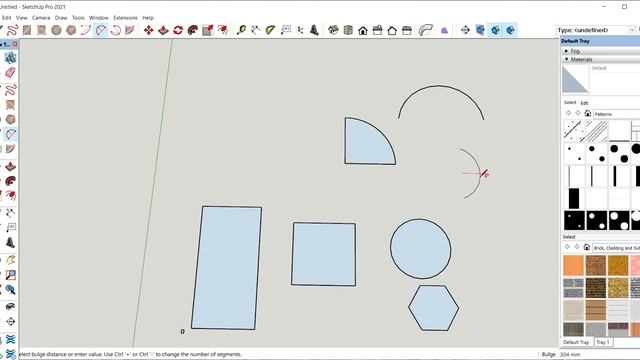Select the 3D Text tool
The width and height of the screenshot is (640, 360).
tap(314, 30)
